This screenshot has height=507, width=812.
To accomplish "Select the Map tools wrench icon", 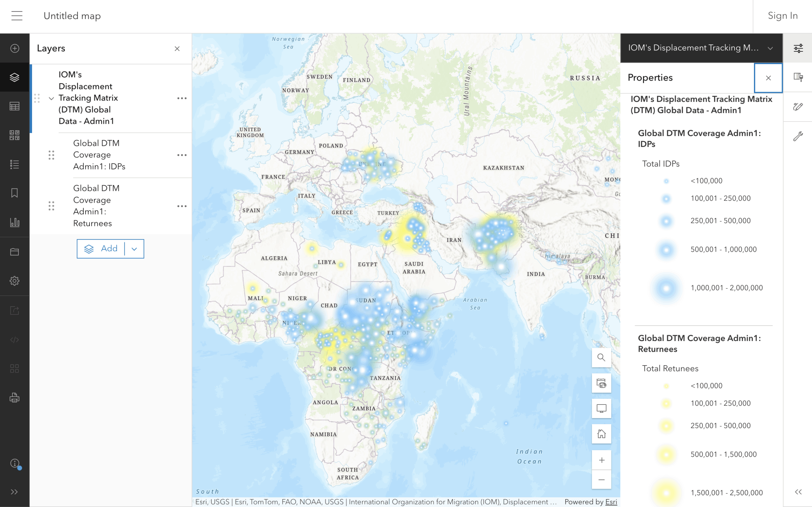I will (799, 136).
